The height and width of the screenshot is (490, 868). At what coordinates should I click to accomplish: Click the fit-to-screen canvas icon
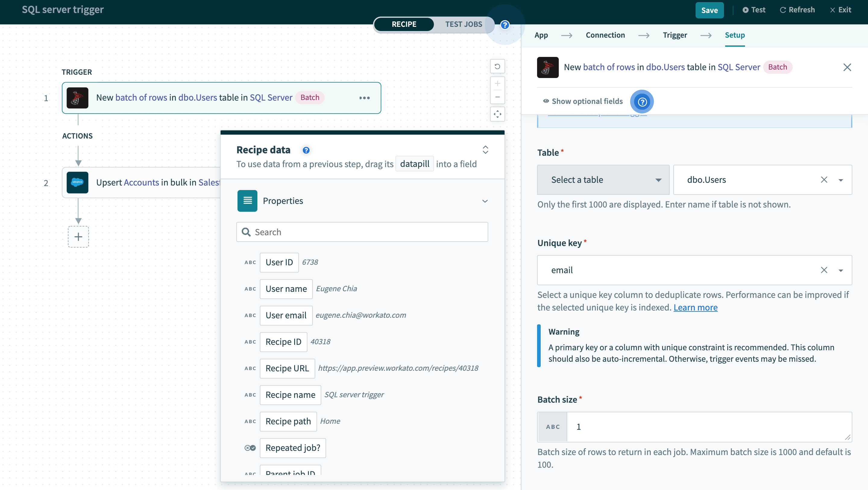point(497,114)
